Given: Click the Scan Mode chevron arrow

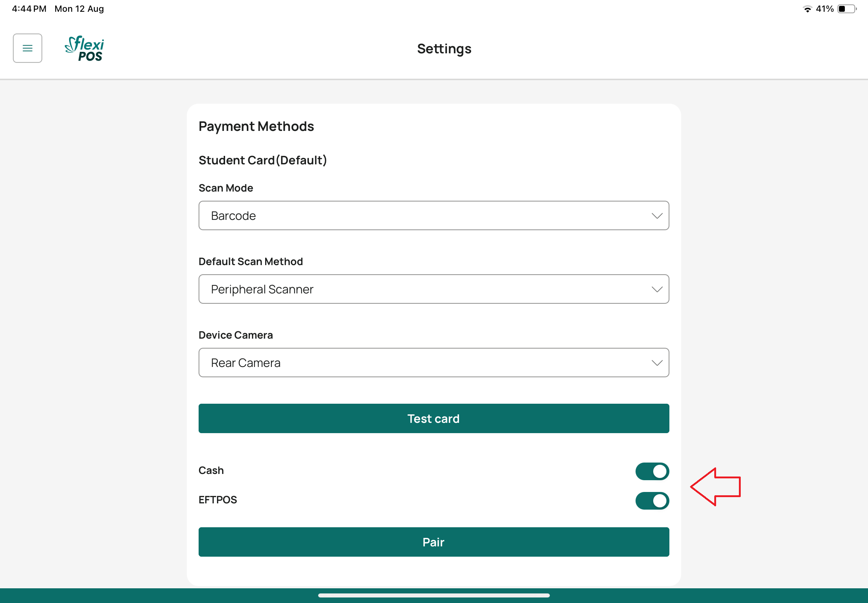Looking at the screenshot, I should coord(657,216).
